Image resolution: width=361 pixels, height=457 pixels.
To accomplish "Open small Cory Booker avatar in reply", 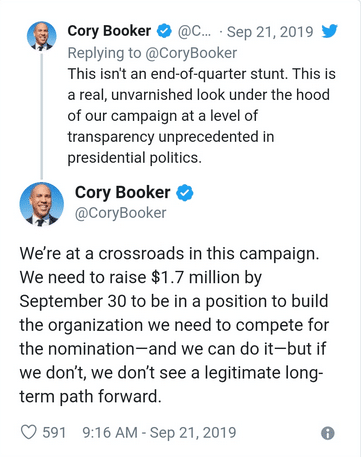I will click(42, 36).
